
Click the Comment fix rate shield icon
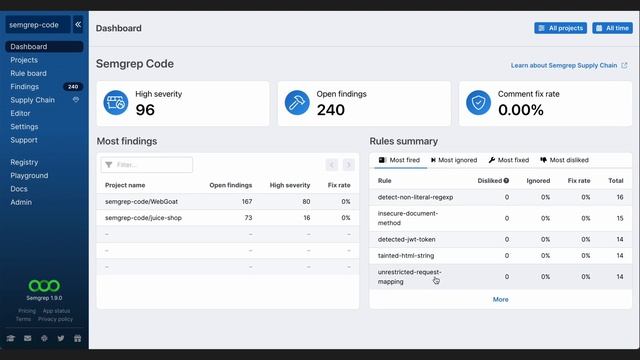[478, 102]
